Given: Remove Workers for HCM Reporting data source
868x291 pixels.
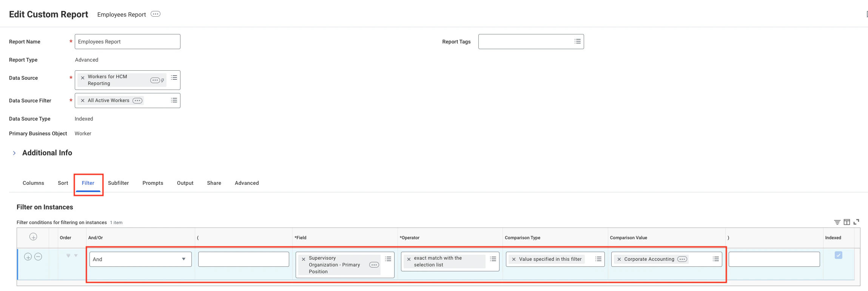Looking at the screenshot, I should click(x=83, y=78).
